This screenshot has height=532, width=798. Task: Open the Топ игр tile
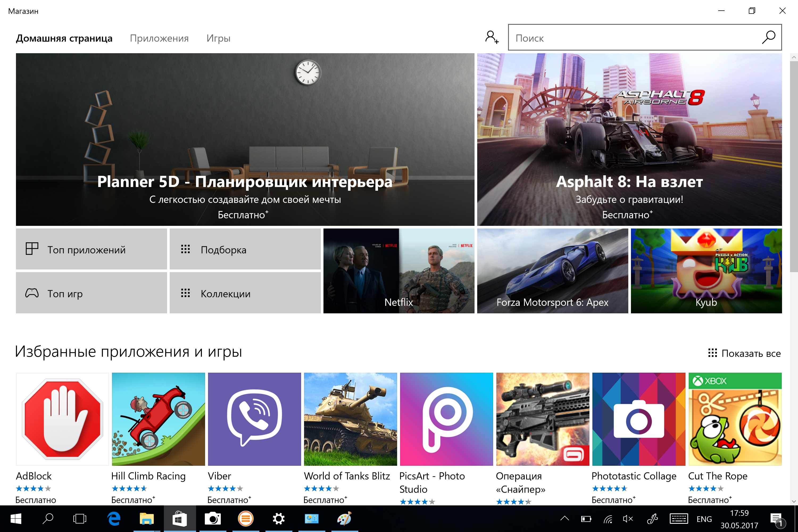click(91, 293)
